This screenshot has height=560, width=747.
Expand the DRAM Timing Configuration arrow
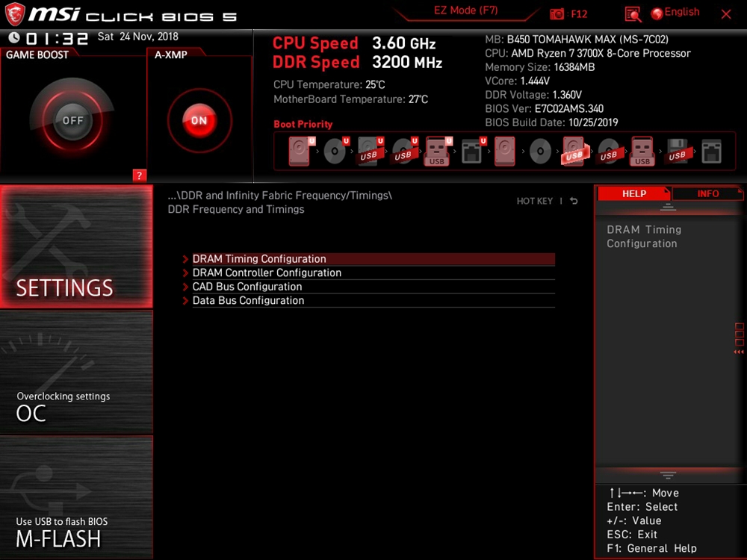click(185, 259)
